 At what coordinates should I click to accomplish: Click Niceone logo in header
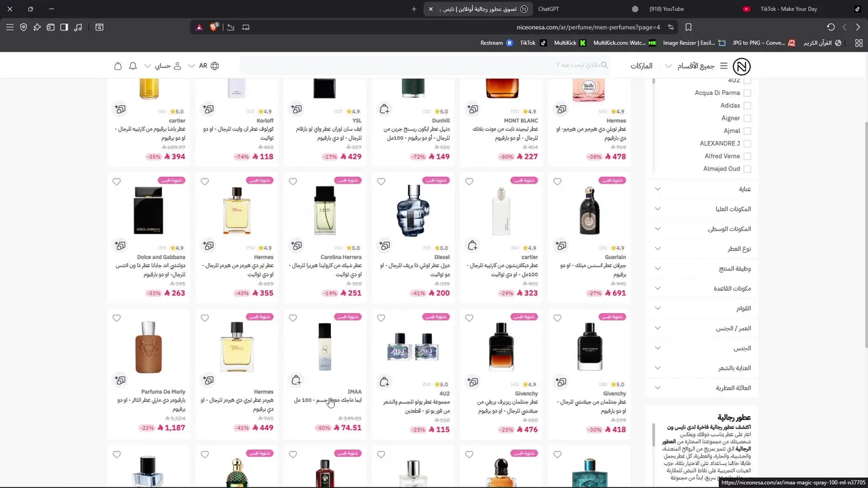point(742,66)
